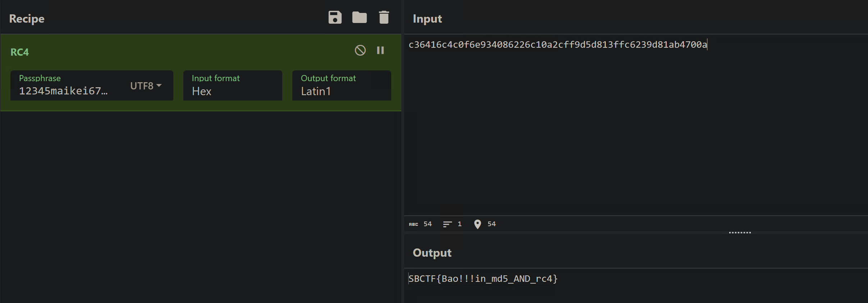868x303 pixels.
Task: Click the Recipe panel heading
Action: pyautogui.click(x=27, y=19)
